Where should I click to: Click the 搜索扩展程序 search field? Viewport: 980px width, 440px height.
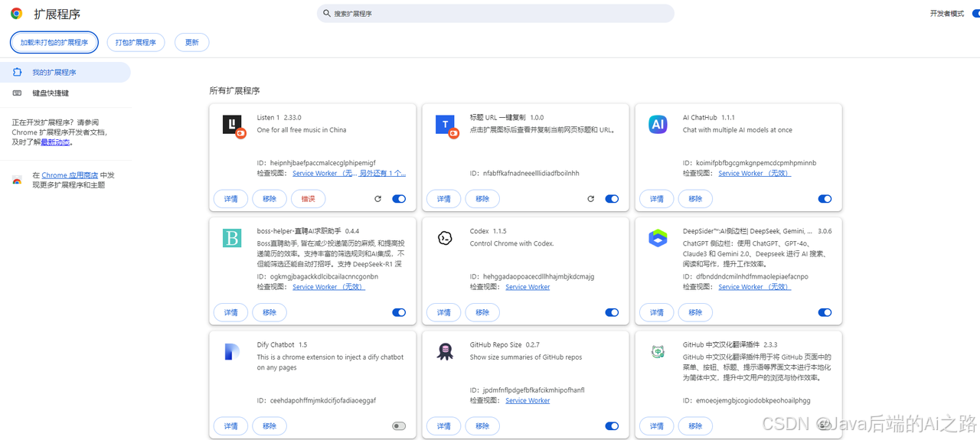[495, 14]
